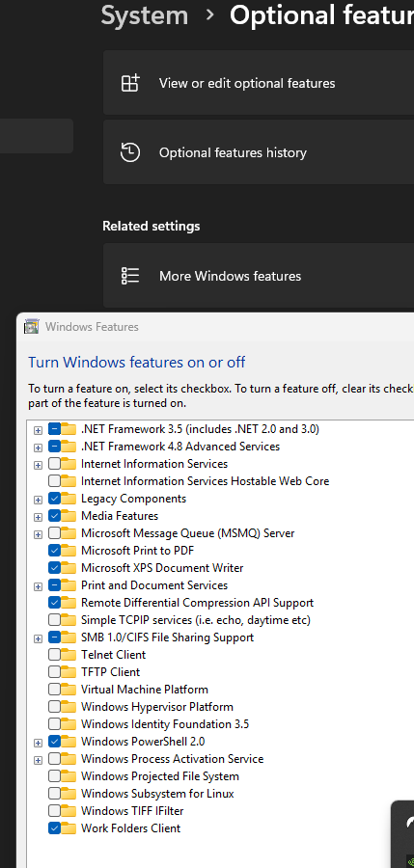Select the Windows TIFF IFilter label

(x=132, y=811)
